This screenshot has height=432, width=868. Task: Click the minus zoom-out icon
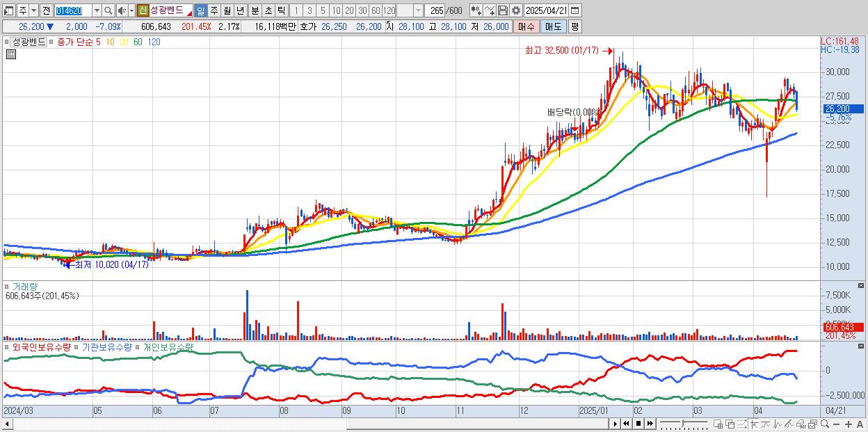pyautogui.click(x=836, y=424)
